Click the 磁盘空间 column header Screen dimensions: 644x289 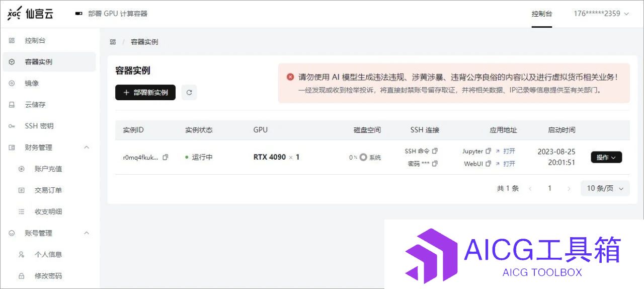(x=367, y=130)
